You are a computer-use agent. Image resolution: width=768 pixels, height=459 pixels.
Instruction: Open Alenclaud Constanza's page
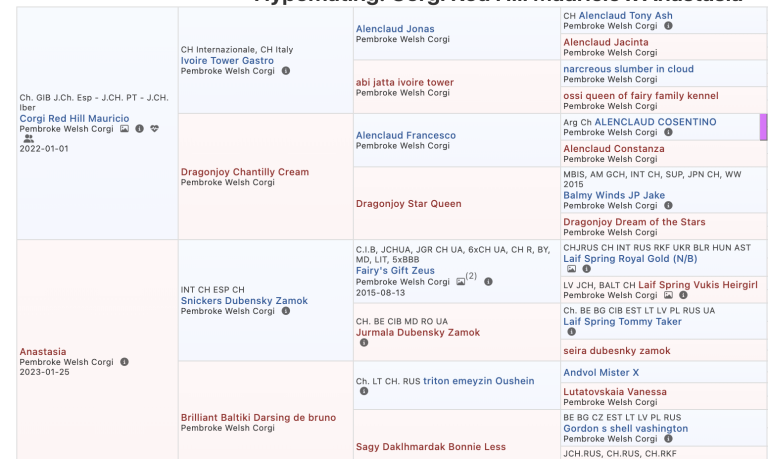(x=614, y=149)
